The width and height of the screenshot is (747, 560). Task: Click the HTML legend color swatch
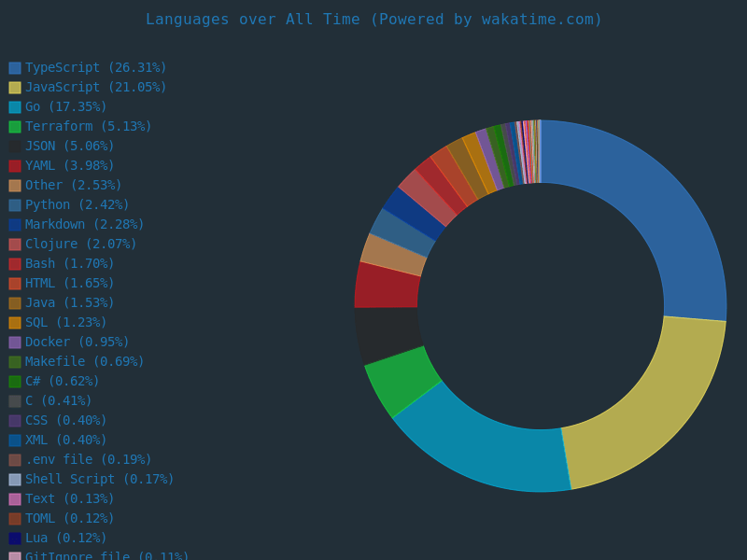pos(15,284)
